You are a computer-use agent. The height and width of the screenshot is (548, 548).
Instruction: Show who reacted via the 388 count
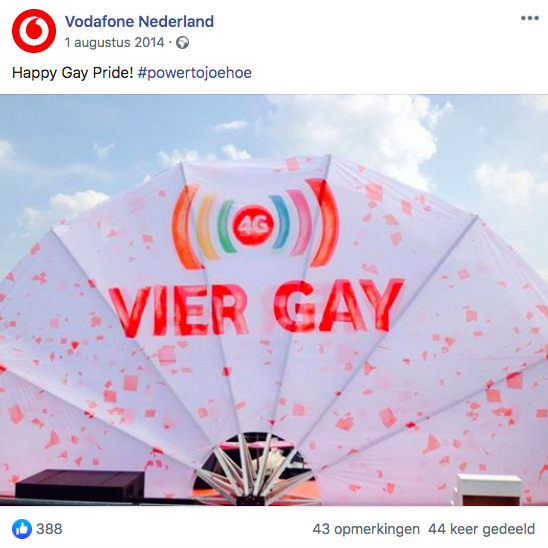[49, 529]
